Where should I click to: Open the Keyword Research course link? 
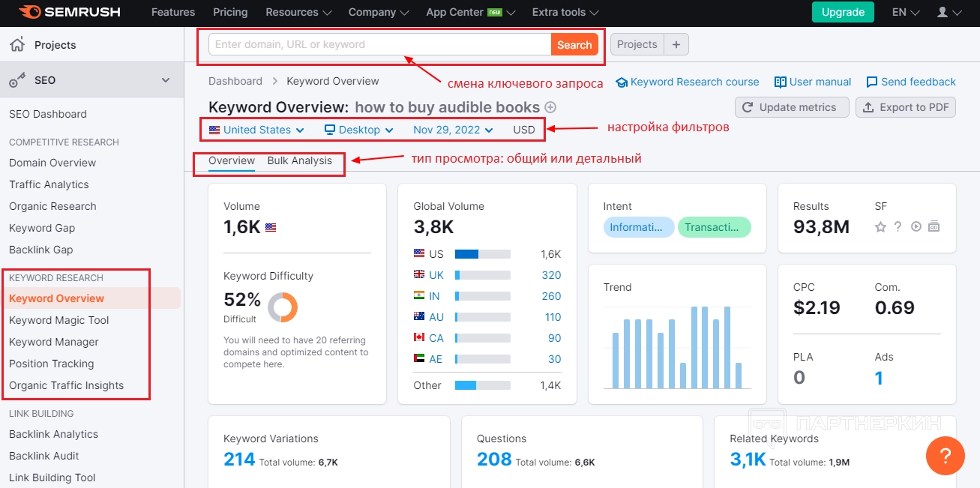pos(688,82)
